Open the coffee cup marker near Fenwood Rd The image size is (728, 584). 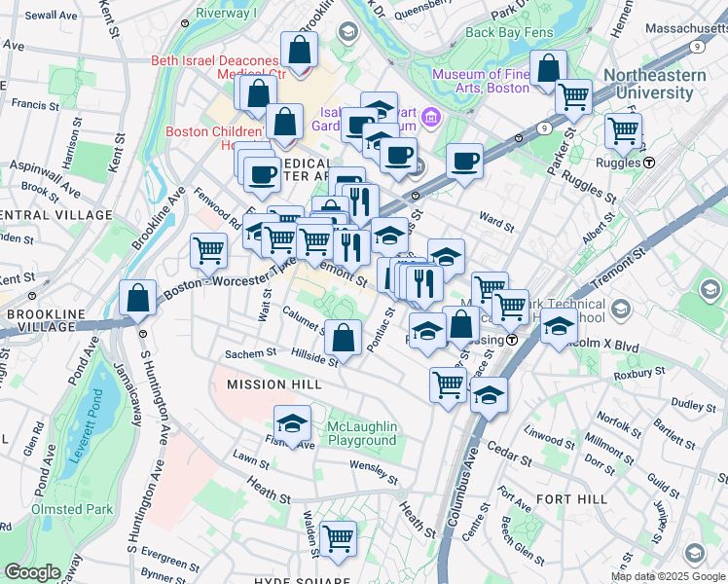pyautogui.click(x=262, y=176)
